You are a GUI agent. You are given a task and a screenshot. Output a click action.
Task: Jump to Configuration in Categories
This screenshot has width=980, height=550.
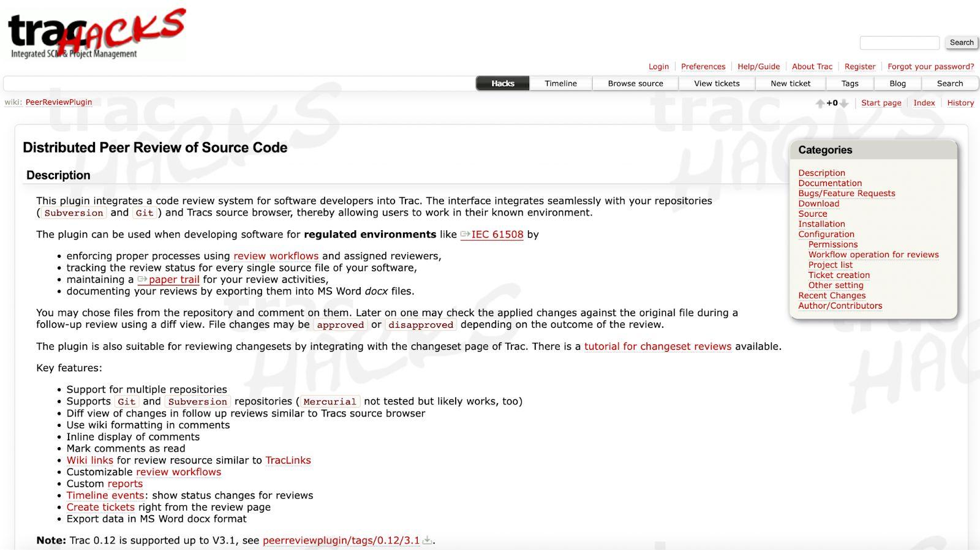click(x=826, y=235)
